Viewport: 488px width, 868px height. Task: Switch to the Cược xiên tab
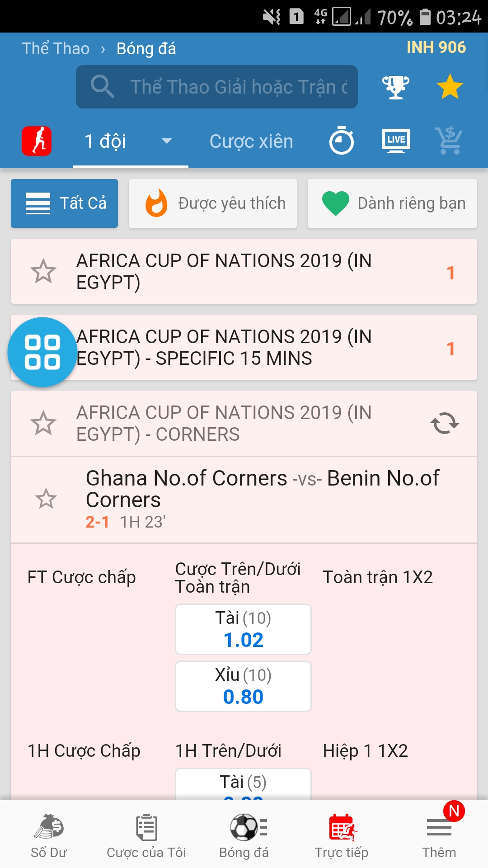click(x=251, y=142)
